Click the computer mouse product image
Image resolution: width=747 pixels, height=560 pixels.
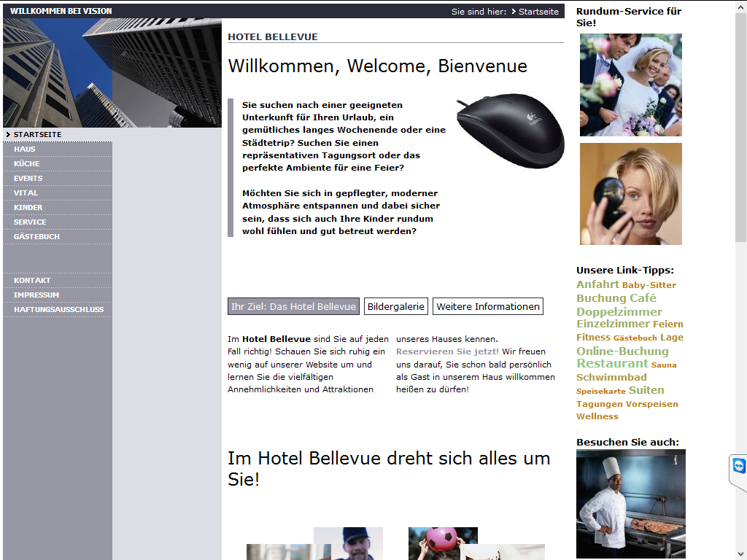510,130
